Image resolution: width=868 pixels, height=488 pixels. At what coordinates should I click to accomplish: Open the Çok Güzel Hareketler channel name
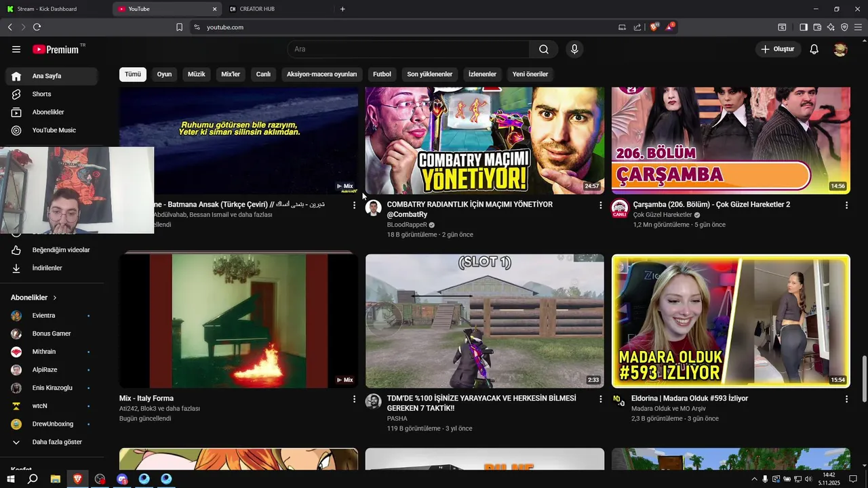[663, 215]
